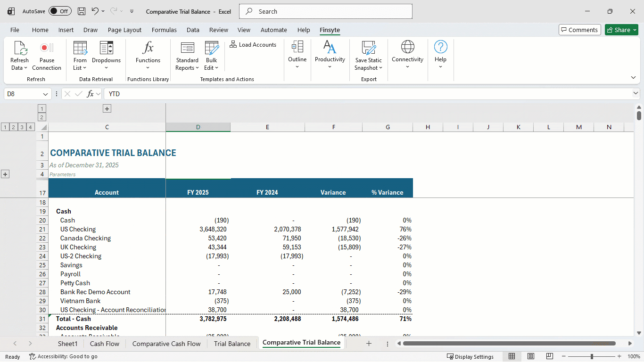This screenshot has height=362, width=644.
Task: Expand the Name Box dropdown
Action: point(46,94)
